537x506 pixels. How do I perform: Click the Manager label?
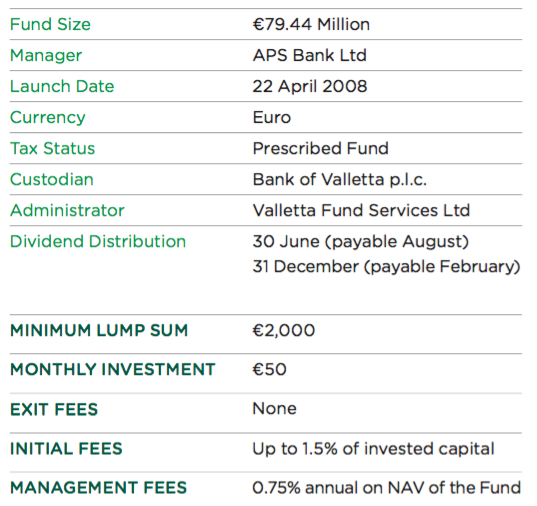pos(46,55)
